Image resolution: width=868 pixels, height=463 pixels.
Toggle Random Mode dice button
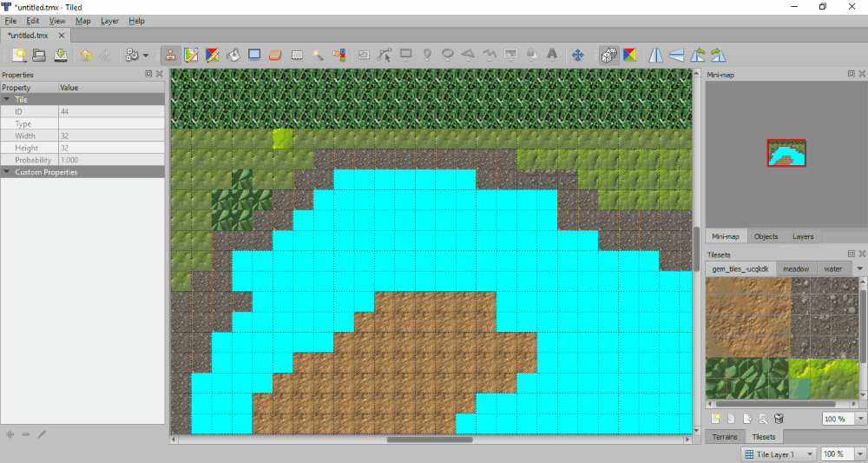609,55
